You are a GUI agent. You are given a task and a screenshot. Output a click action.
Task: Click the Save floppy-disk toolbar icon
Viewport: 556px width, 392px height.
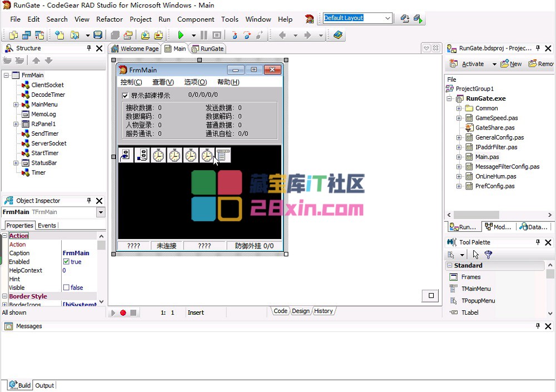(x=98, y=35)
